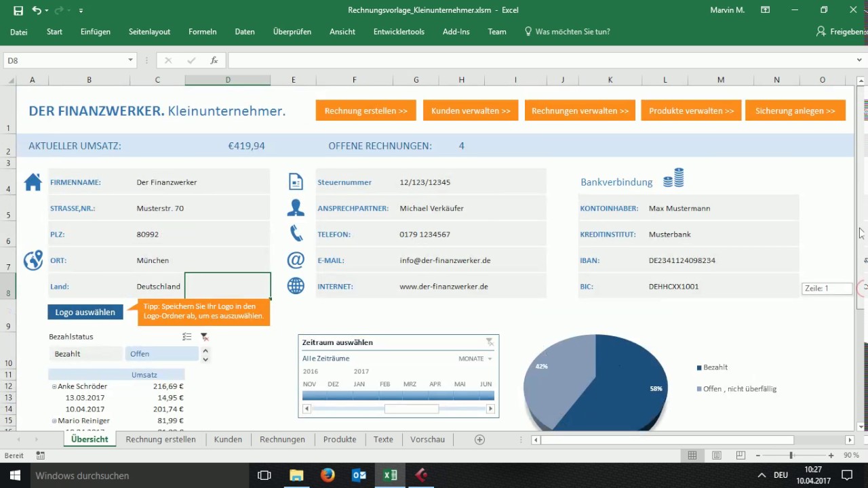Screen dimensions: 868x488
Task: Click the 'Rechnungen verwalten >>' button
Action: point(580,110)
